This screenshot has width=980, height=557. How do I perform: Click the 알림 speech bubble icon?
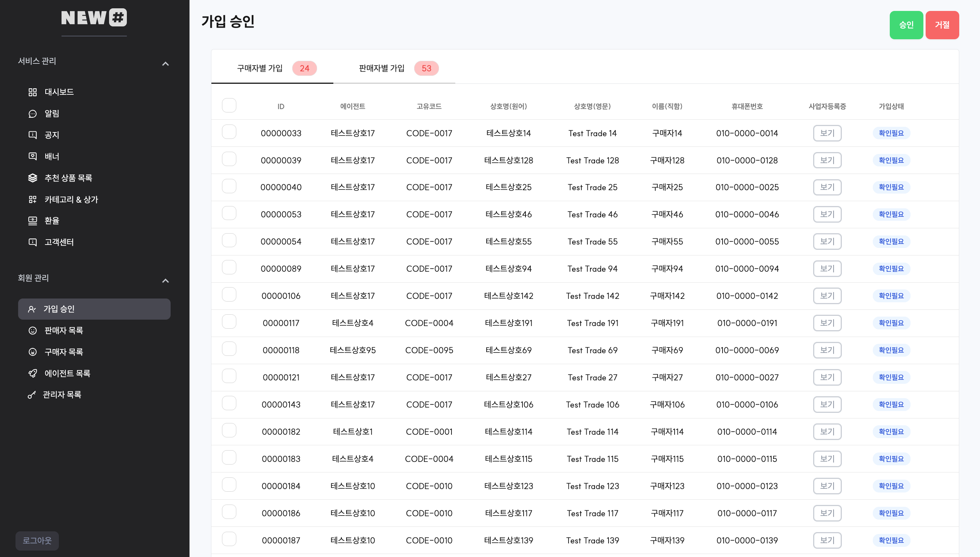32,114
